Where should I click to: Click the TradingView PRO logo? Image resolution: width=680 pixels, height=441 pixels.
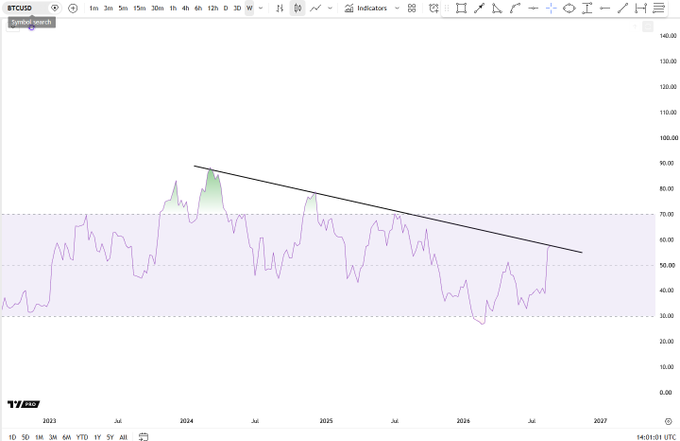pyautogui.click(x=23, y=404)
